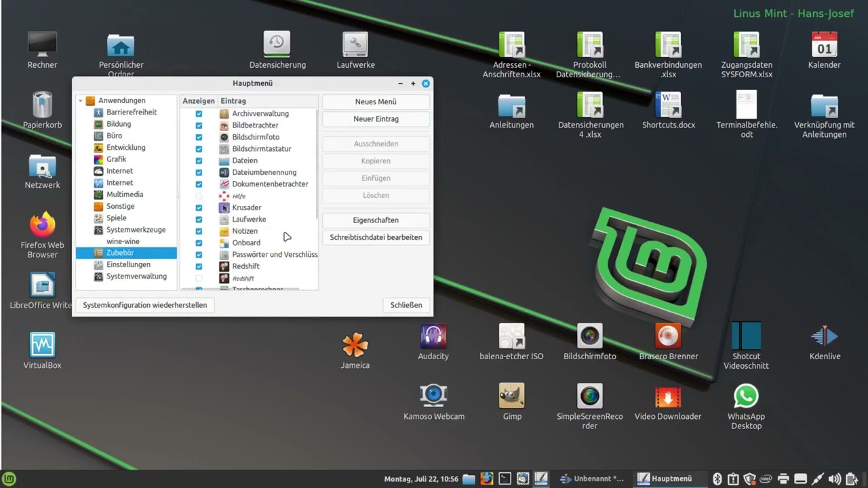Viewport: 868px width, 488px height.
Task: Select the Grafik category
Action: (116, 159)
